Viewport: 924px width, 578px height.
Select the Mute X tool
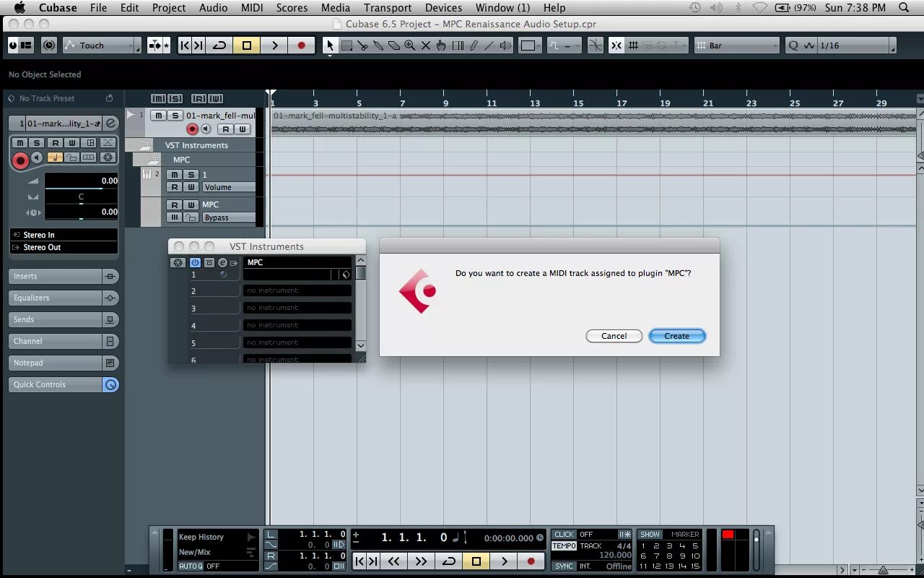426,46
